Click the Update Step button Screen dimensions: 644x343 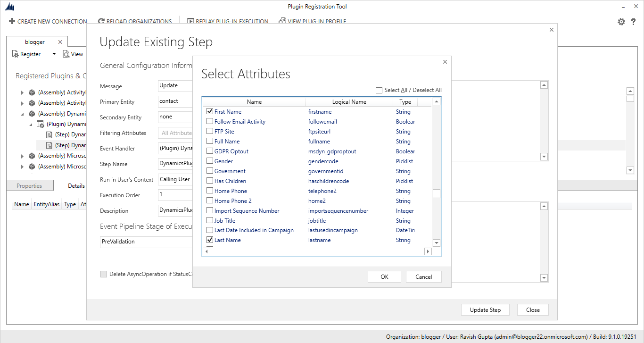click(x=485, y=310)
